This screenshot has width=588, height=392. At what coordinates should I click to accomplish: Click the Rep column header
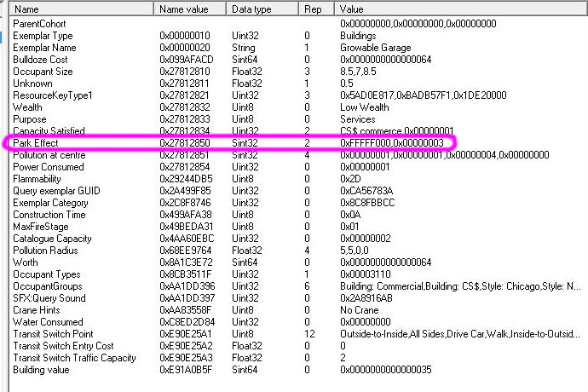[x=316, y=9]
